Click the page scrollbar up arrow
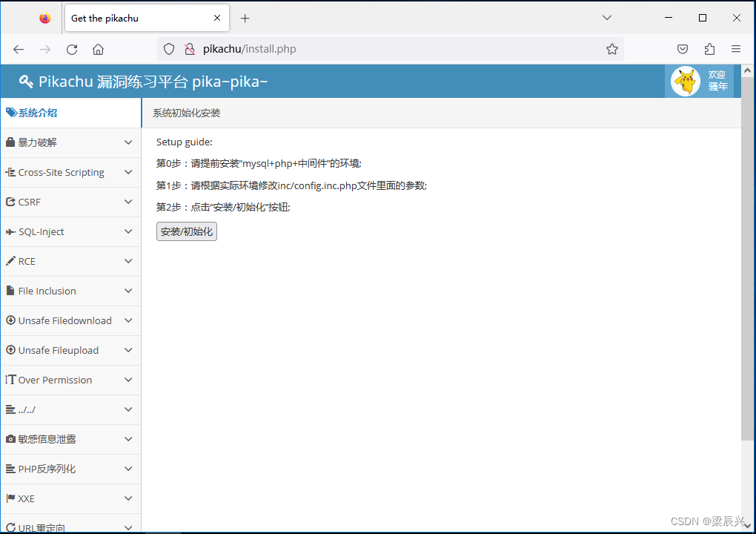Image resolution: width=756 pixels, height=534 pixels. (747, 71)
